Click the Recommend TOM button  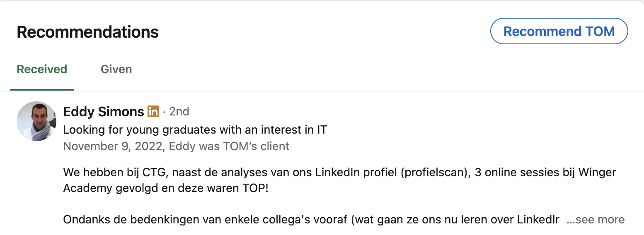click(559, 31)
